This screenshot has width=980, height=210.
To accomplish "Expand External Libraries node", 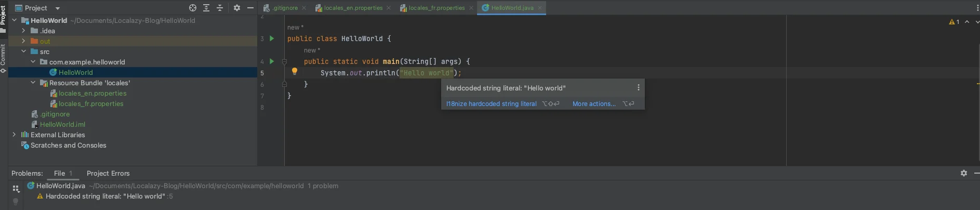I will [x=14, y=135].
